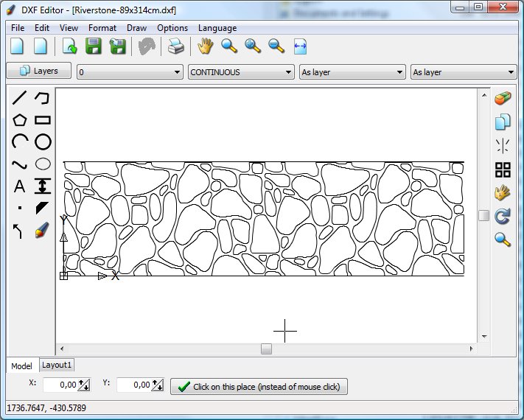The height and width of the screenshot is (420, 524).
Task: Click the Print icon in toolbar
Action: [x=175, y=47]
